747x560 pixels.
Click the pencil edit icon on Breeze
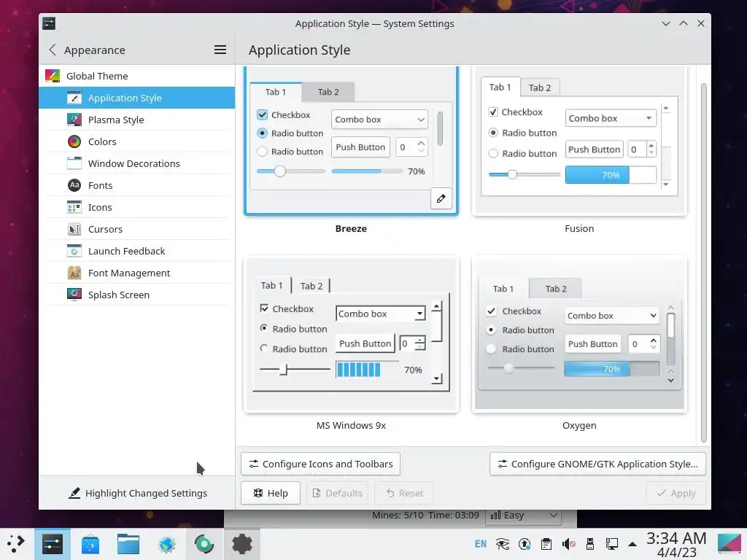point(441,198)
